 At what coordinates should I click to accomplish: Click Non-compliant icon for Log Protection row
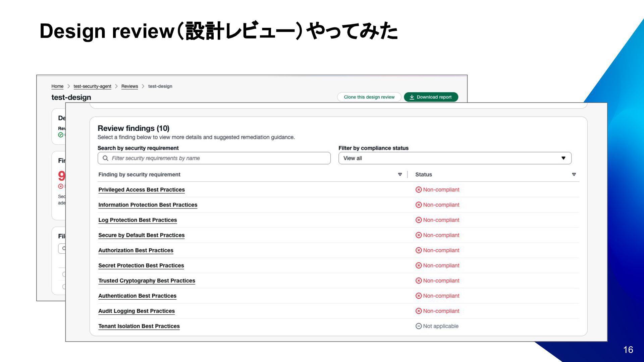[x=419, y=220]
